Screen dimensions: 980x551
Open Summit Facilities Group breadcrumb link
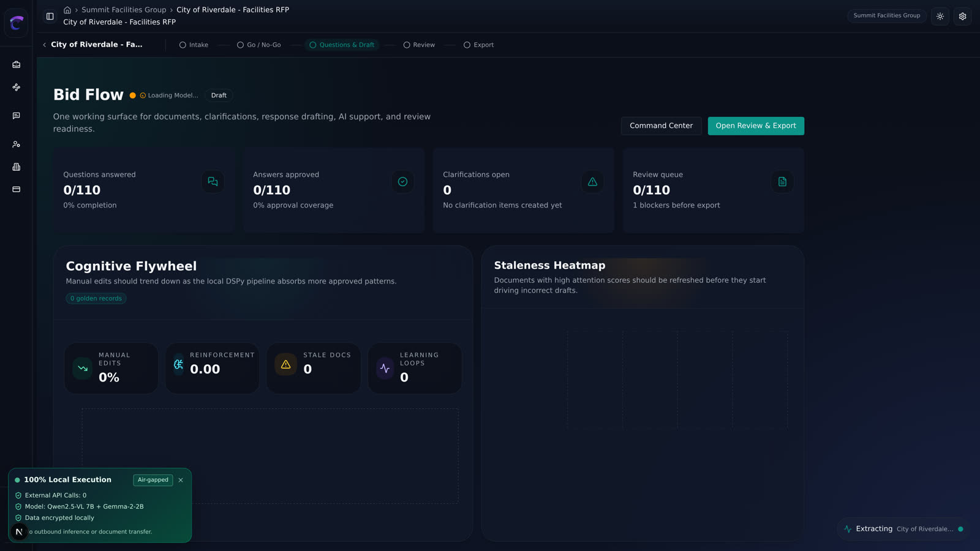(x=124, y=10)
